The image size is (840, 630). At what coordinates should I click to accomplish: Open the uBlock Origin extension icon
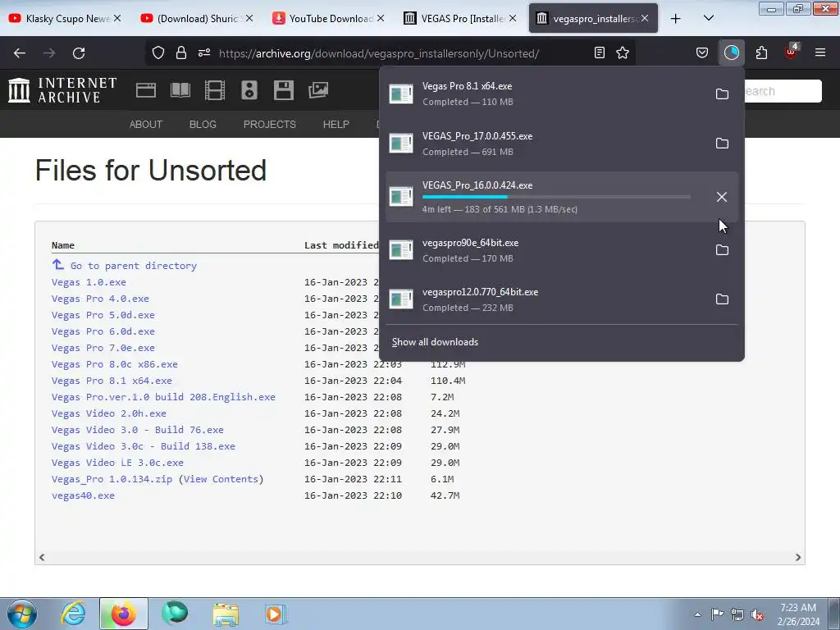click(x=791, y=52)
